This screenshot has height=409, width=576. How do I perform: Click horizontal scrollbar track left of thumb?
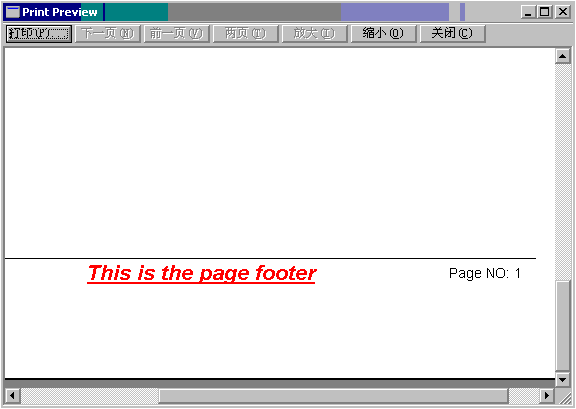click(89, 396)
